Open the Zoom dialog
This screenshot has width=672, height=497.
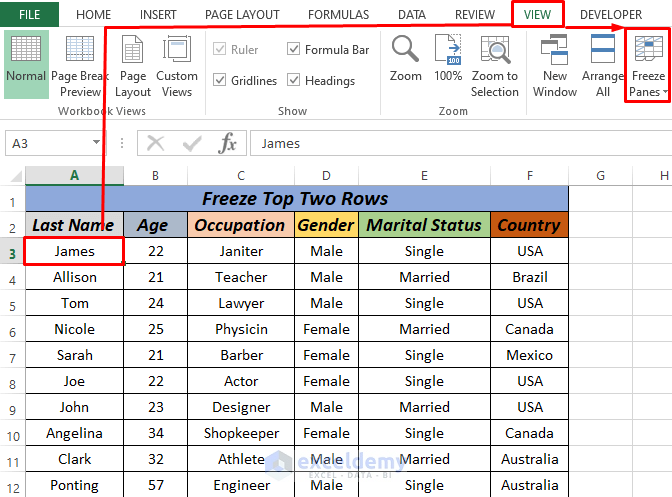405,58
